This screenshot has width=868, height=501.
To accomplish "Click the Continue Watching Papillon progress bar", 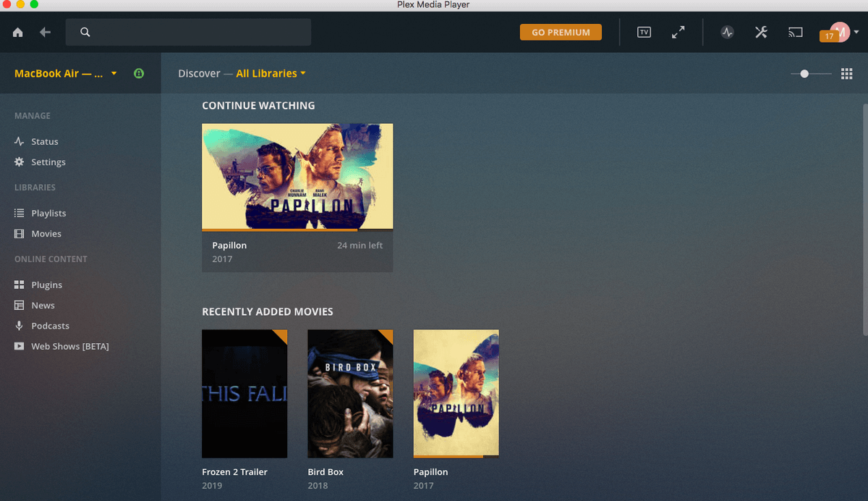I will [297, 230].
